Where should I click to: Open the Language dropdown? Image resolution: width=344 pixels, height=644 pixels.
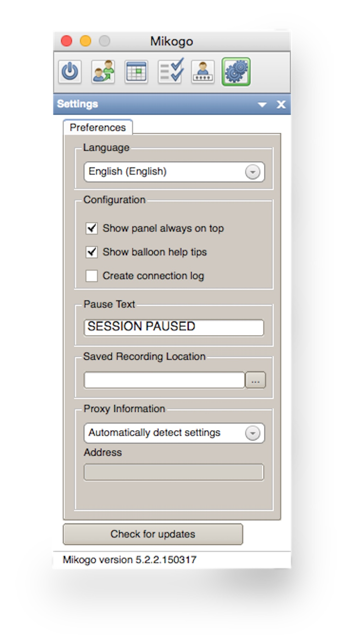[x=253, y=172]
